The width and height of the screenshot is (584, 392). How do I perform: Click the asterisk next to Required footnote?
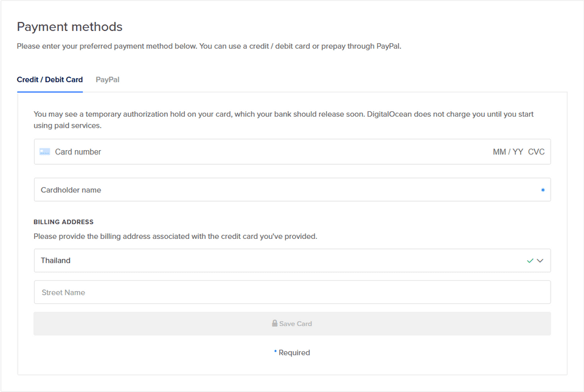click(x=275, y=352)
